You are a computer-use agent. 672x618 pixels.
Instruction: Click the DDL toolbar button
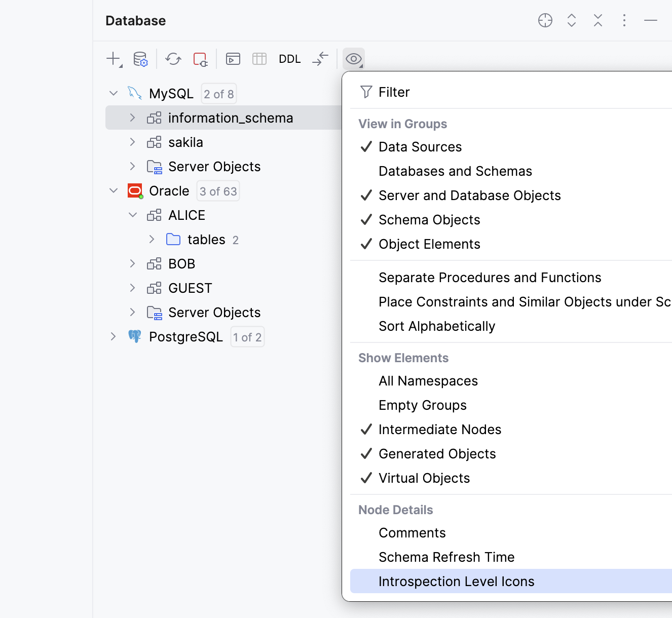pos(289,59)
